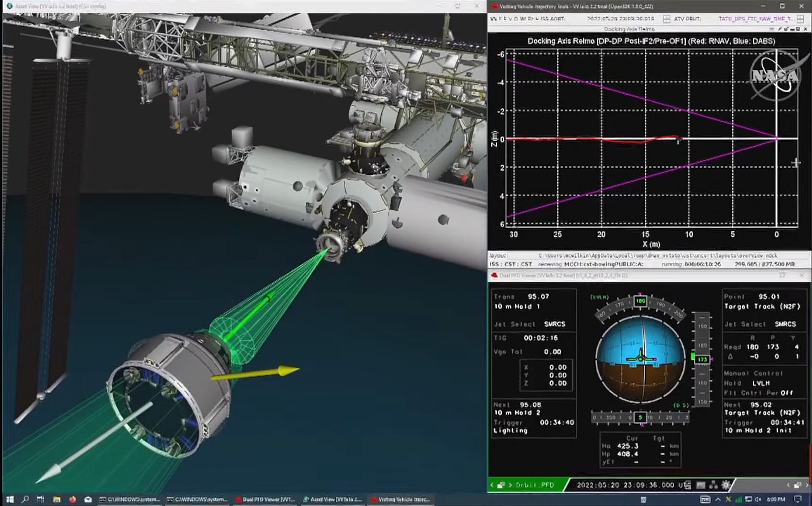Click the selector box next to ATV ORBIT

coord(666,19)
